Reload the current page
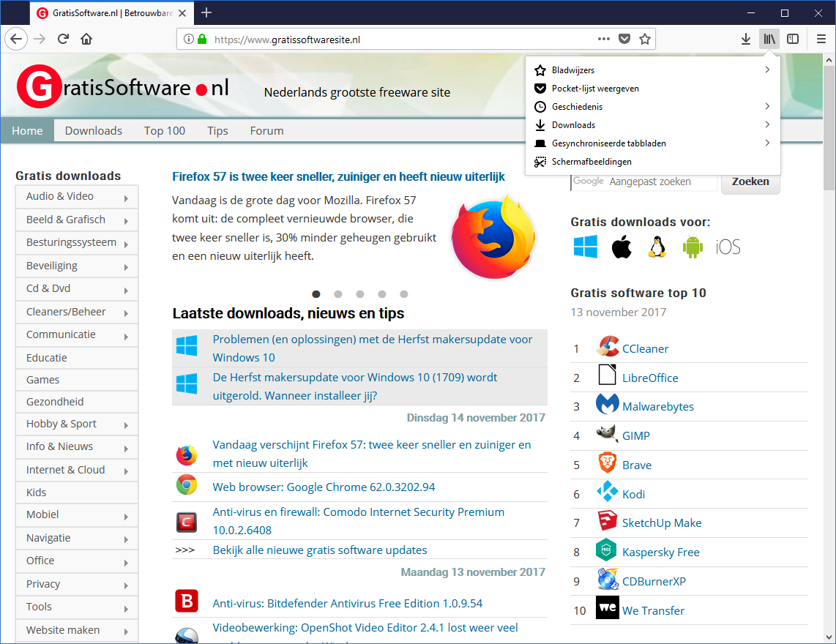Screen dimensions: 836x644 point(64,40)
